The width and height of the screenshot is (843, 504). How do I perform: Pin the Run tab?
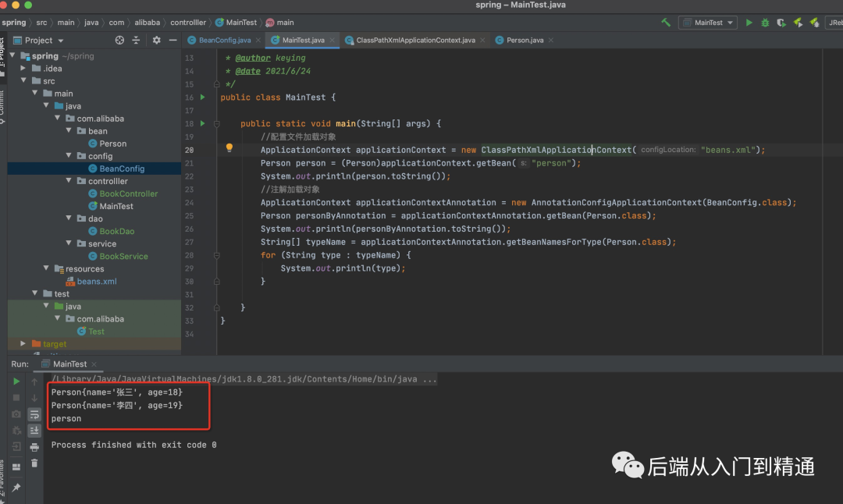pos(16,488)
